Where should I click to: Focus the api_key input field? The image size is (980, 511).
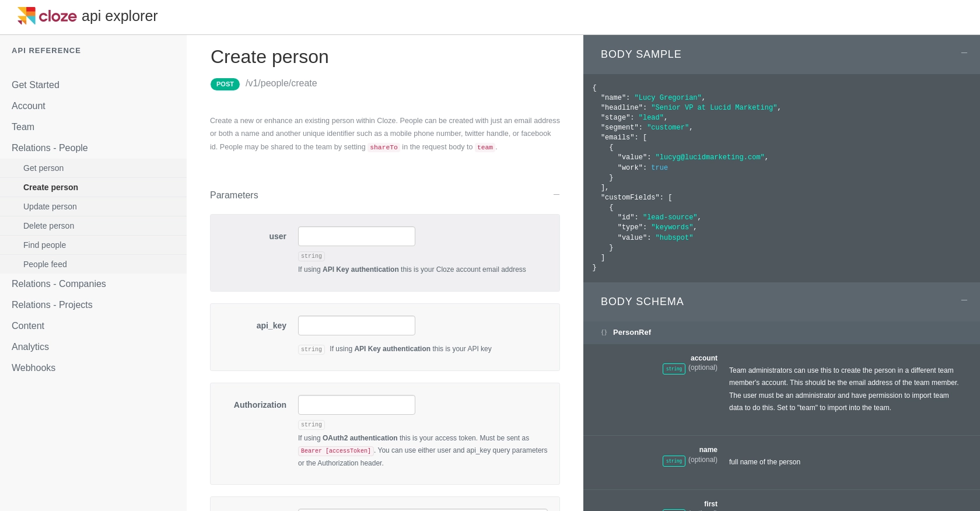click(356, 325)
